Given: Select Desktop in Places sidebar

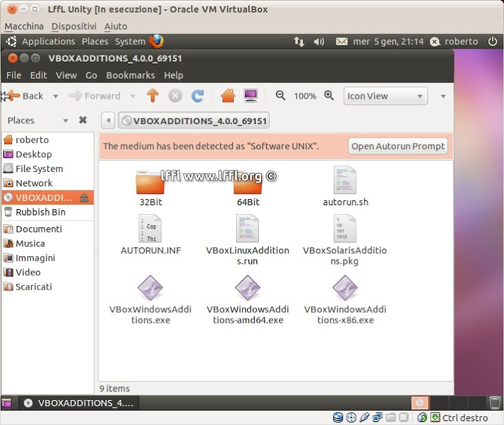Looking at the screenshot, I should pos(48,154).
